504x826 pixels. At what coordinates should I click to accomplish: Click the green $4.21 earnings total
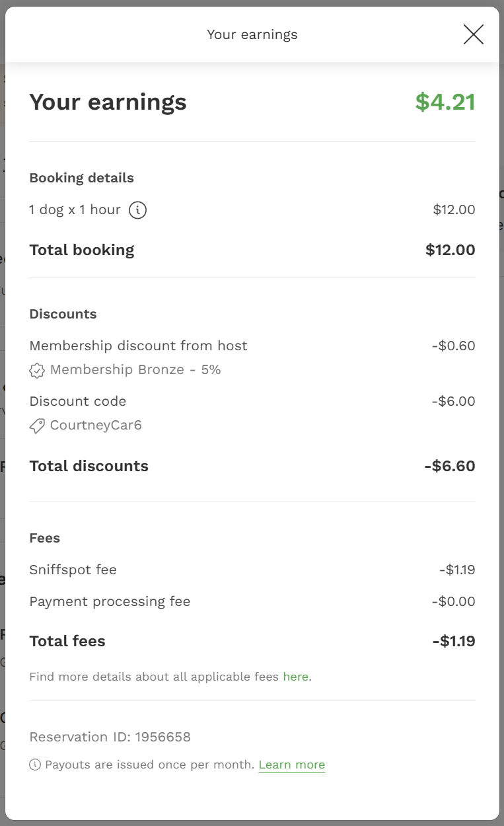tap(445, 102)
